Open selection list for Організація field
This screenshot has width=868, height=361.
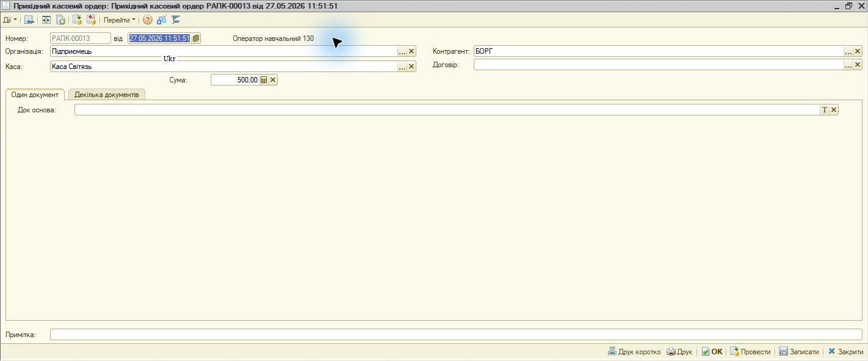pos(402,51)
